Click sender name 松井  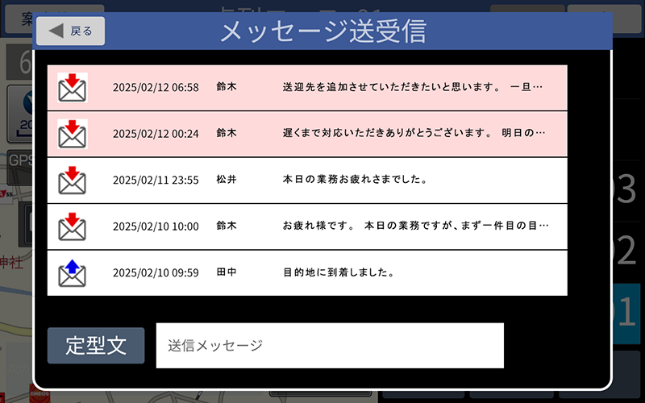(x=226, y=180)
